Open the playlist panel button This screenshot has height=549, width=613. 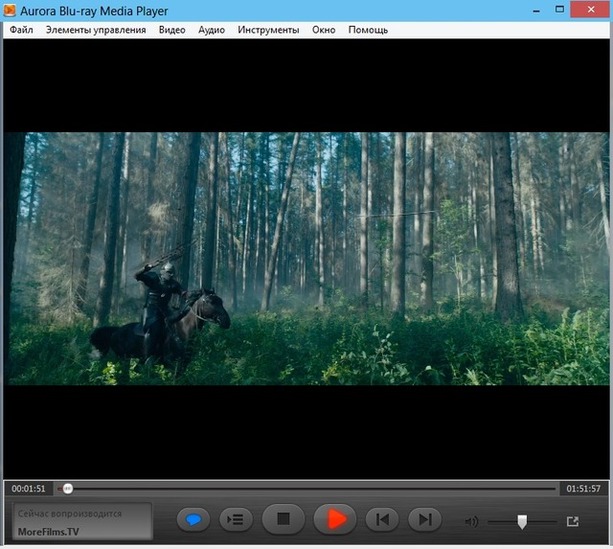(235, 520)
